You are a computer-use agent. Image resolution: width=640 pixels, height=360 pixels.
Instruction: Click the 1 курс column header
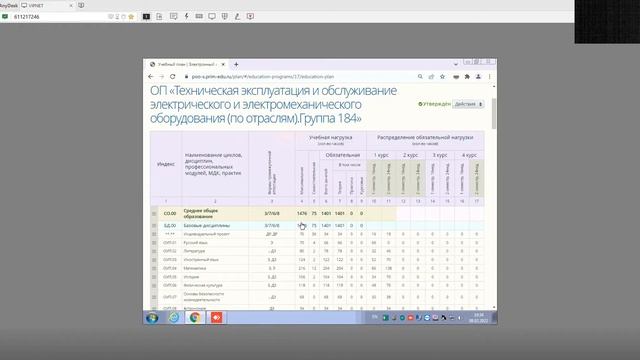(381, 155)
